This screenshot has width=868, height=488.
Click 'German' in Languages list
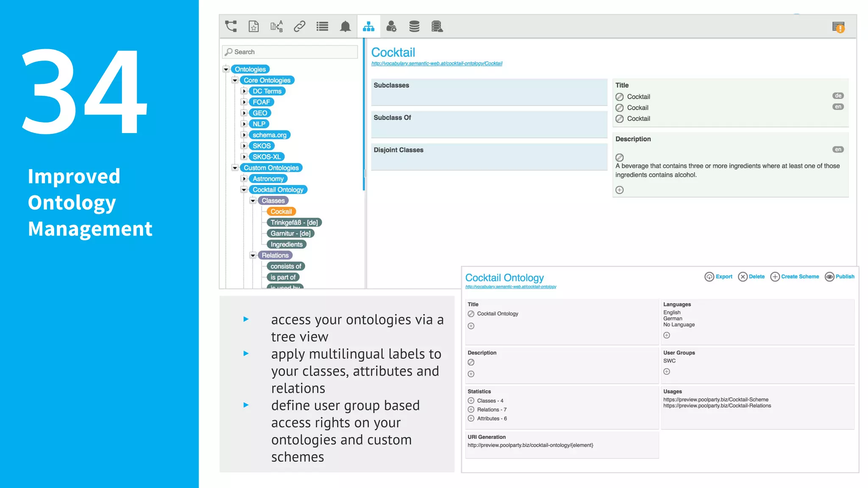(673, 319)
